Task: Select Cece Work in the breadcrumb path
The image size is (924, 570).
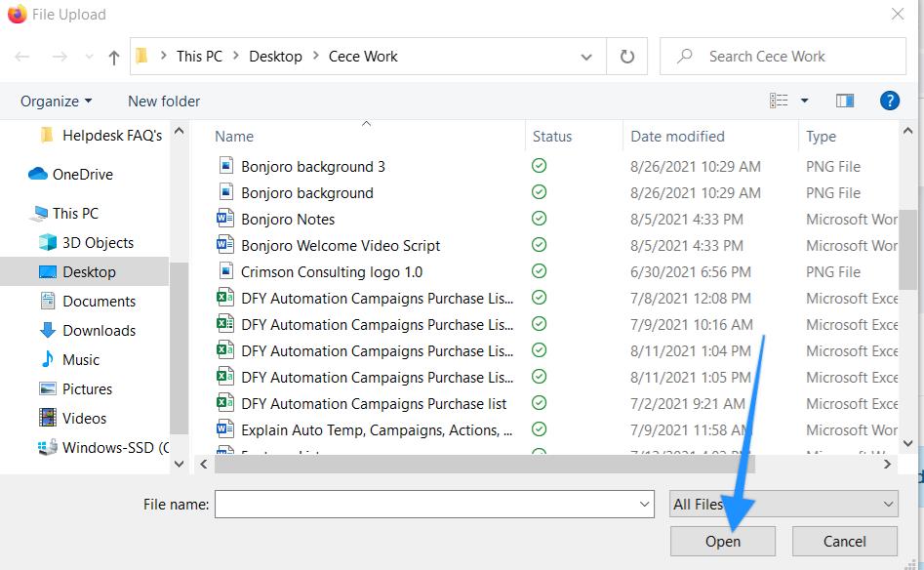Action: [363, 56]
